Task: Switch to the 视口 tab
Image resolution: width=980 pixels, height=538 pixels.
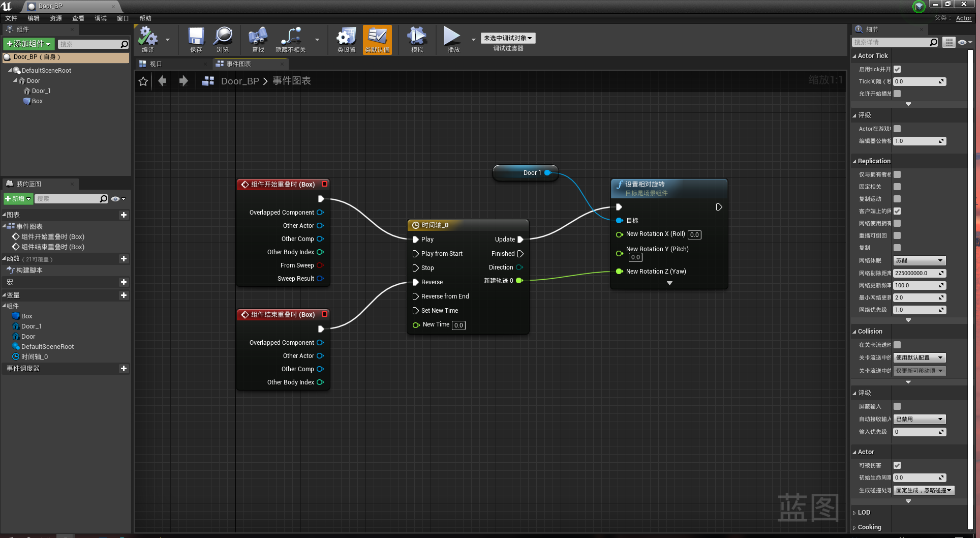Action: click(156, 64)
